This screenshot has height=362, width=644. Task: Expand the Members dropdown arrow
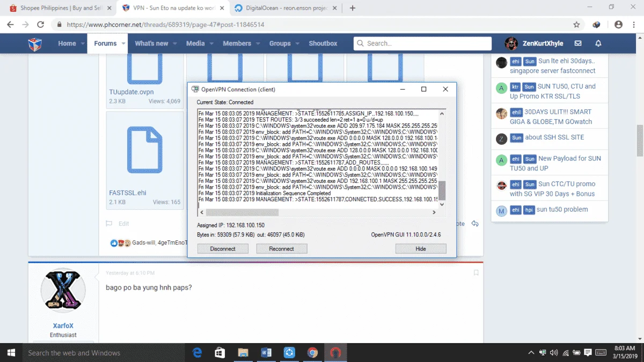tap(258, 43)
